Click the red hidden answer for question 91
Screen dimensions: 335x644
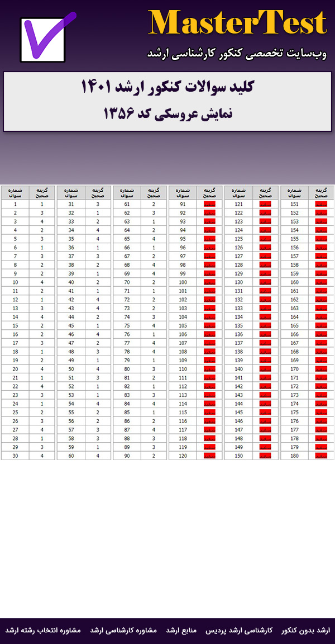pos(209,204)
